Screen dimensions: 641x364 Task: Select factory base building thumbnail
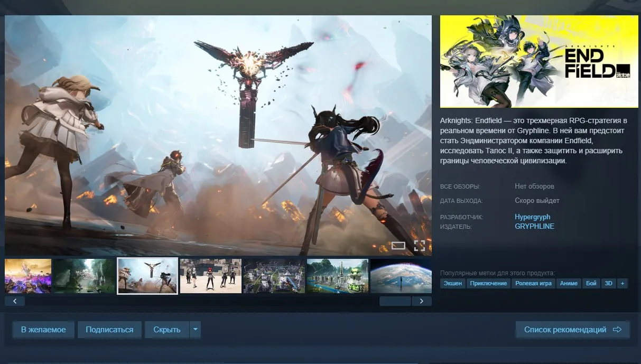tap(274, 276)
